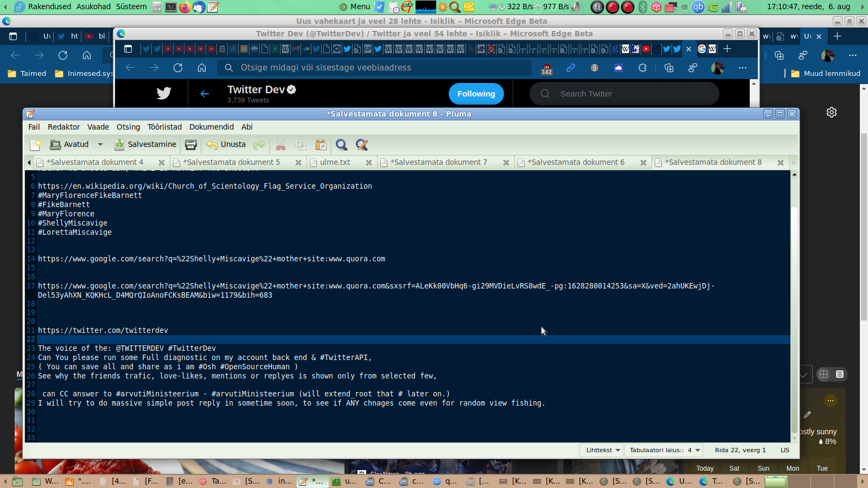Click the Pluma vertical scrollbar thumb
The image size is (868, 488).
click(x=794, y=320)
